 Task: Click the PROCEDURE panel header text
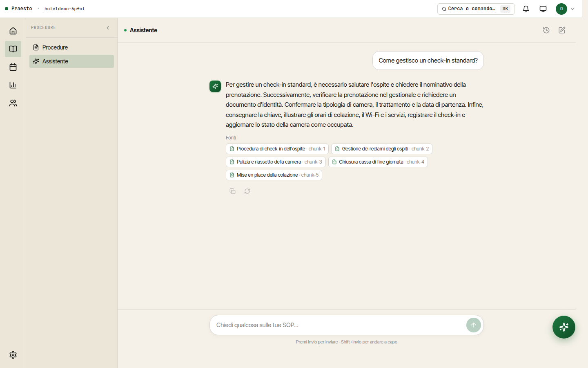[x=43, y=28]
